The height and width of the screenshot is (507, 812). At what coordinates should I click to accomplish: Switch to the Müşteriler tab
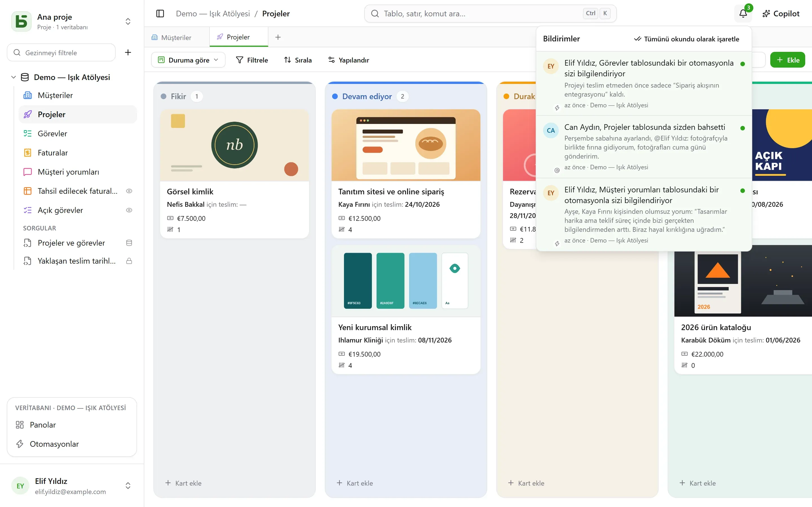(x=176, y=37)
